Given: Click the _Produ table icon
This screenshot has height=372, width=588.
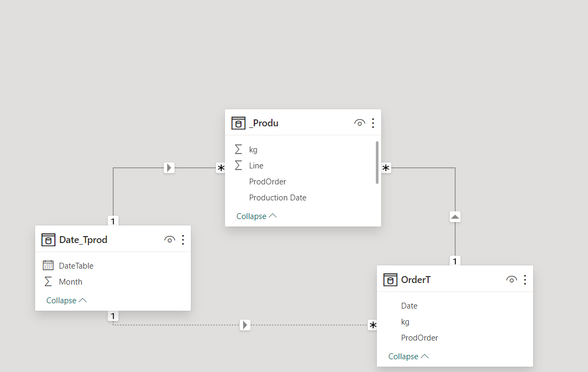Looking at the screenshot, I should [x=238, y=123].
